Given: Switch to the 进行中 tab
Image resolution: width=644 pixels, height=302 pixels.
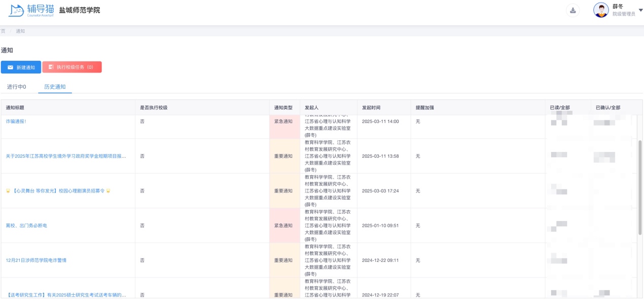Looking at the screenshot, I should (x=16, y=87).
